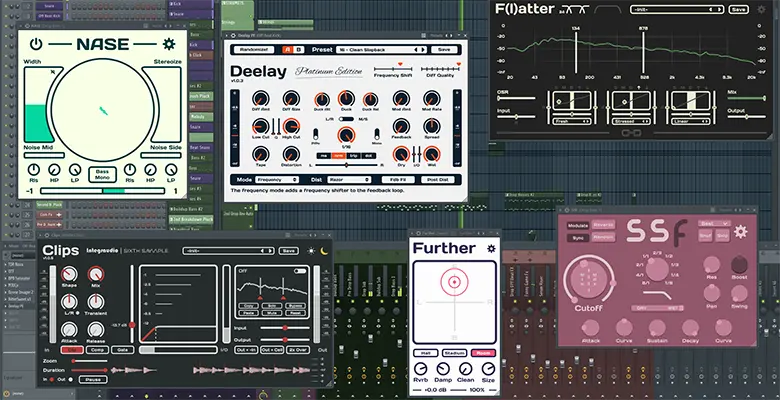Open the Clips init preset dropdown
Viewport: 780px width, 400px height.
pos(228,251)
